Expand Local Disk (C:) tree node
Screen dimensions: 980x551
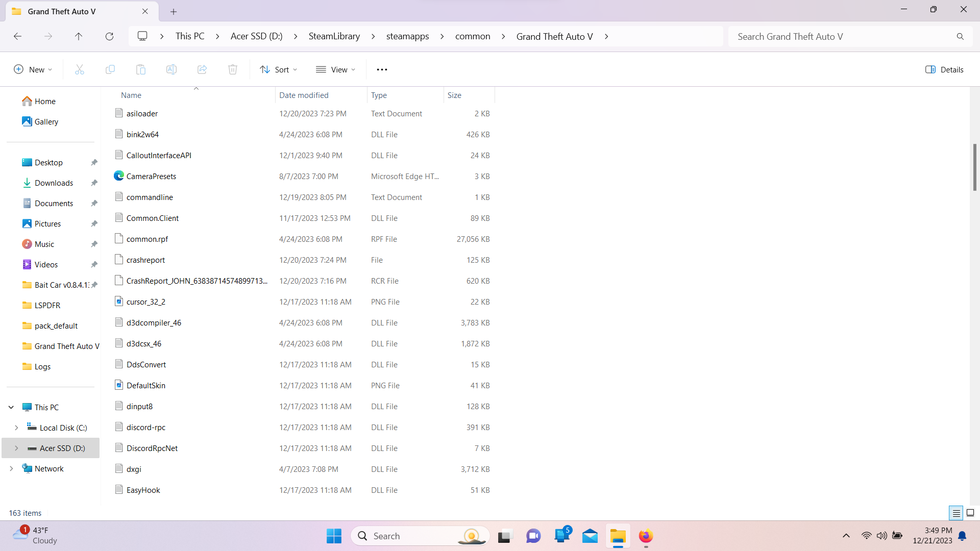pos(16,428)
